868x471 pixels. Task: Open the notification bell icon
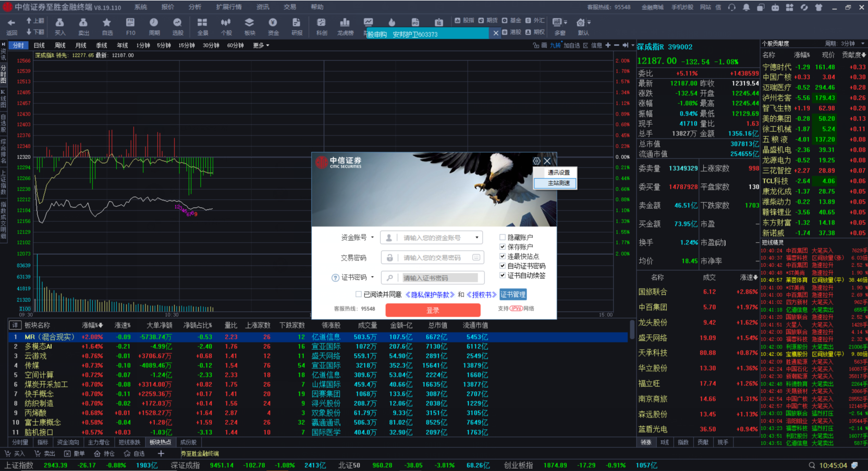click(746, 7)
